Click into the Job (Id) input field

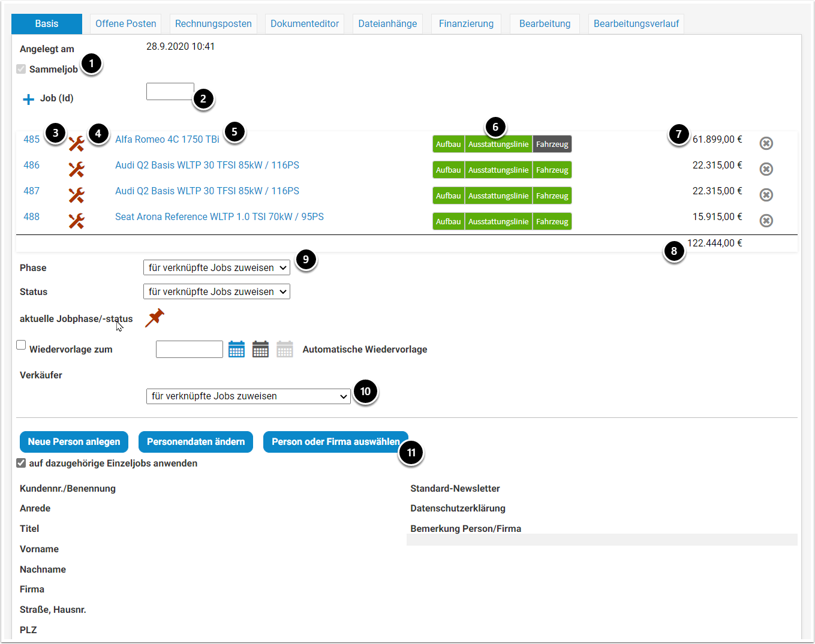pyautogui.click(x=170, y=92)
